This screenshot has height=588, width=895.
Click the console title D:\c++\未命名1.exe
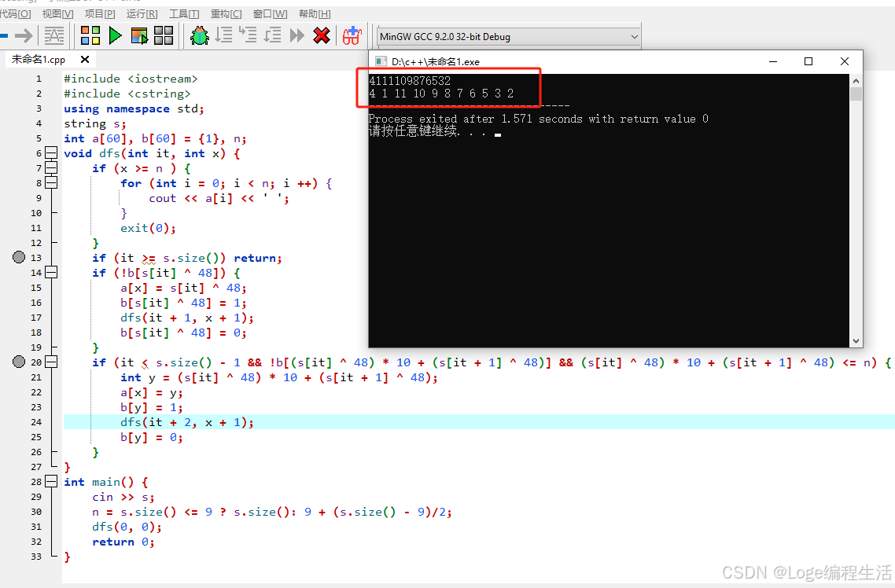[x=436, y=61]
